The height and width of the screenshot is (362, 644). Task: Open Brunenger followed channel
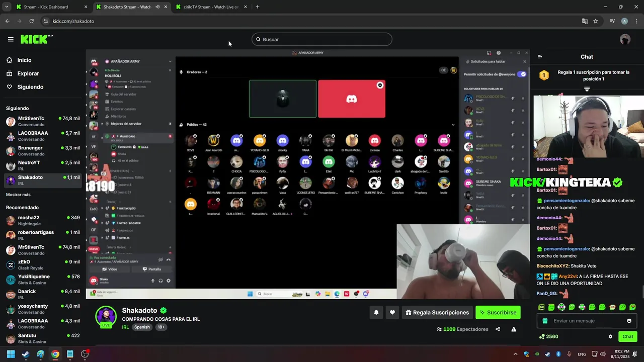click(x=43, y=151)
